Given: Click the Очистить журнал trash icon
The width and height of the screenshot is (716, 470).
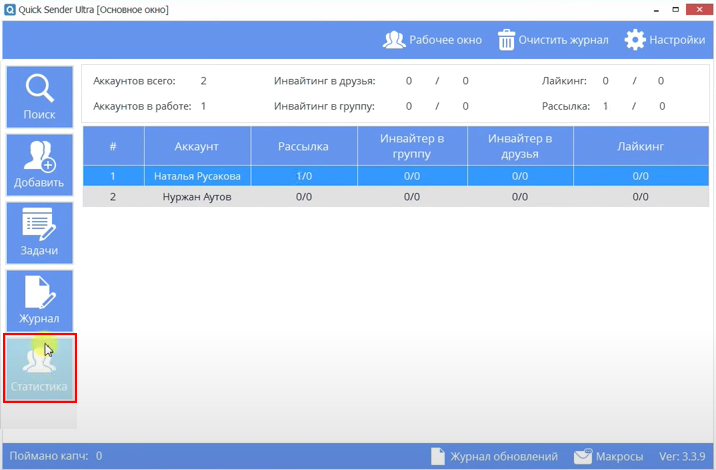Looking at the screenshot, I should (x=507, y=40).
